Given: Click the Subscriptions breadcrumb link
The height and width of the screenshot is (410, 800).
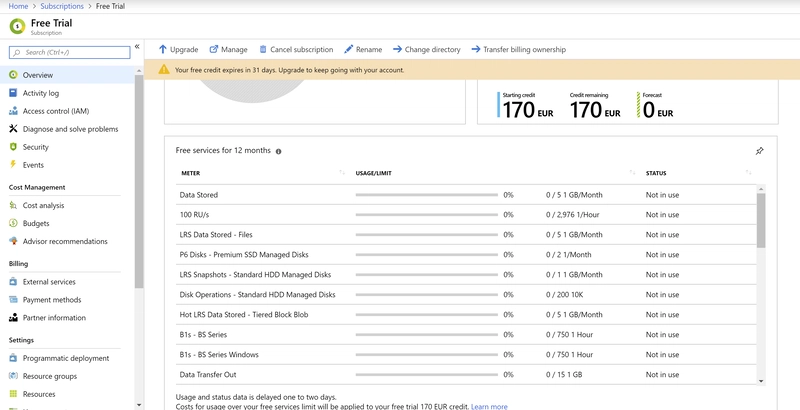Looking at the screenshot, I should (62, 6).
